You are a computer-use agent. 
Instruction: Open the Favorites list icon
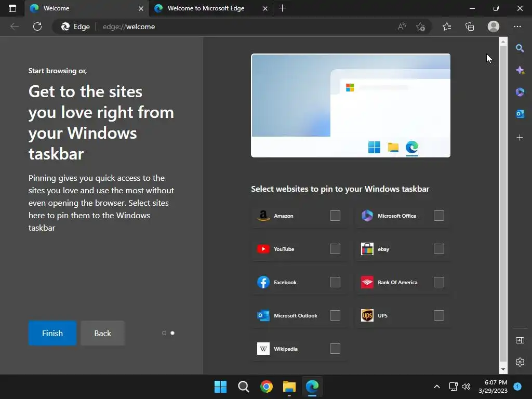pyautogui.click(x=447, y=26)
